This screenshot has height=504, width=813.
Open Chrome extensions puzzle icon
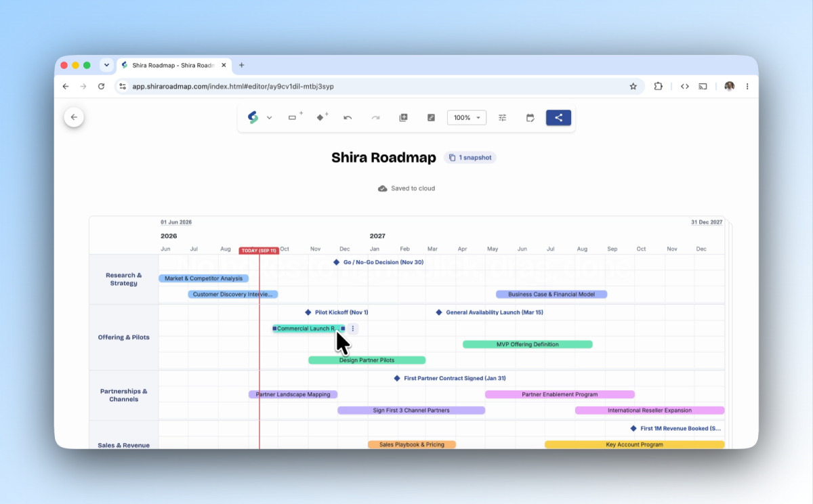click(x=658, y=86)
